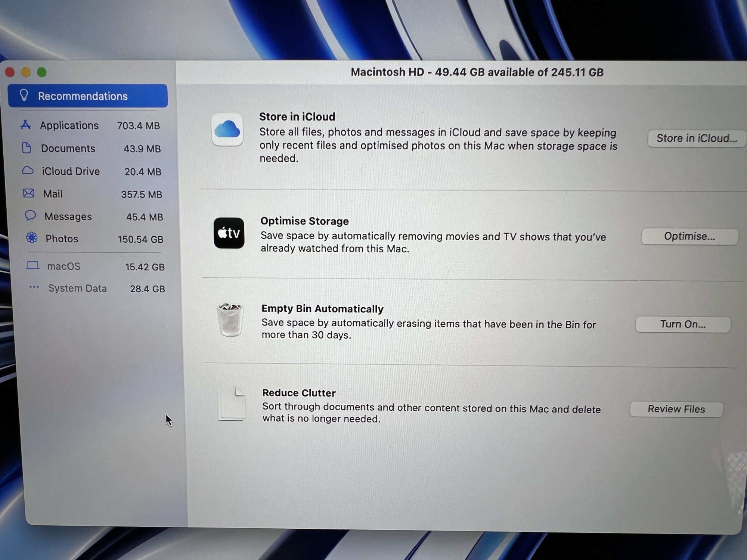This screenshot has height=560, width=747.
Task: Click the Reduce Clutter document icon
Action: pos(232,404)
